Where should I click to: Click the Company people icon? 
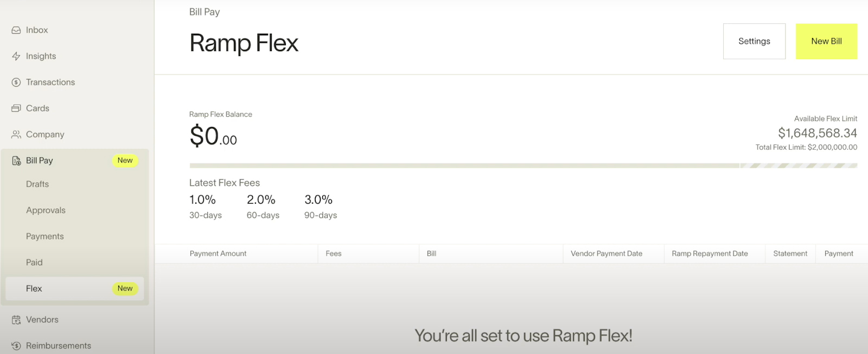(16, 135)
